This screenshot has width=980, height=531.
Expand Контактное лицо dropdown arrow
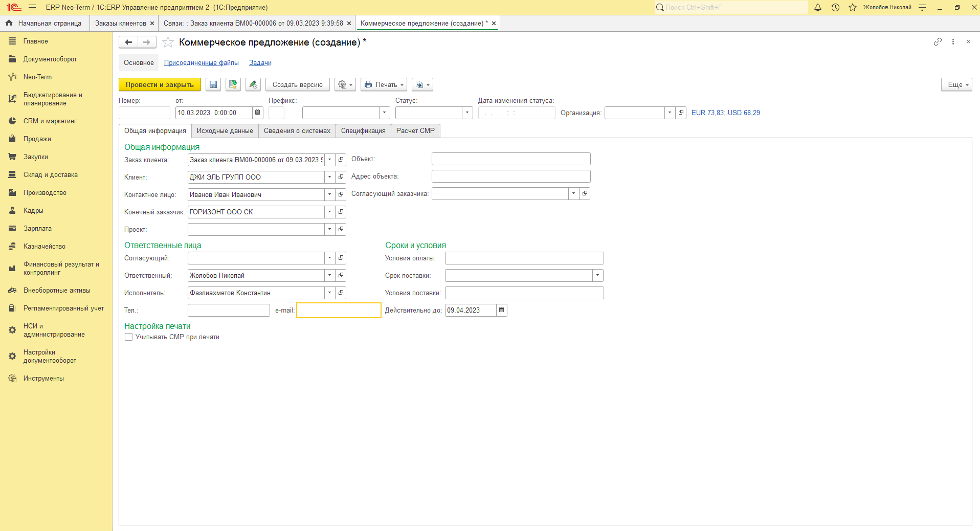click(330, 194)
